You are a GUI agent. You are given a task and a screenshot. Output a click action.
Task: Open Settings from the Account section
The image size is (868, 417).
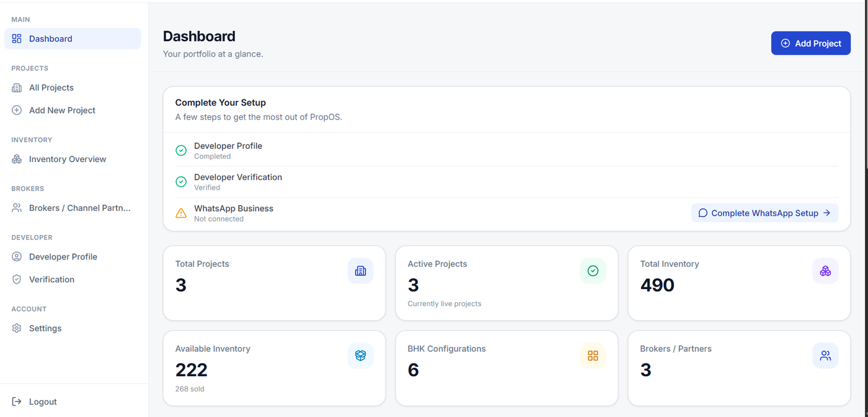click(73, 328)
